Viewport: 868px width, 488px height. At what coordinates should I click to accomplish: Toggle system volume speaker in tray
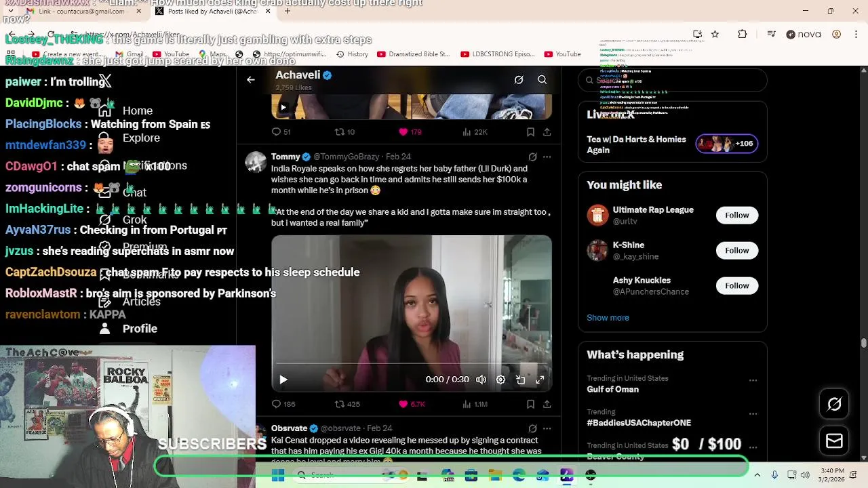coord(805,475)
